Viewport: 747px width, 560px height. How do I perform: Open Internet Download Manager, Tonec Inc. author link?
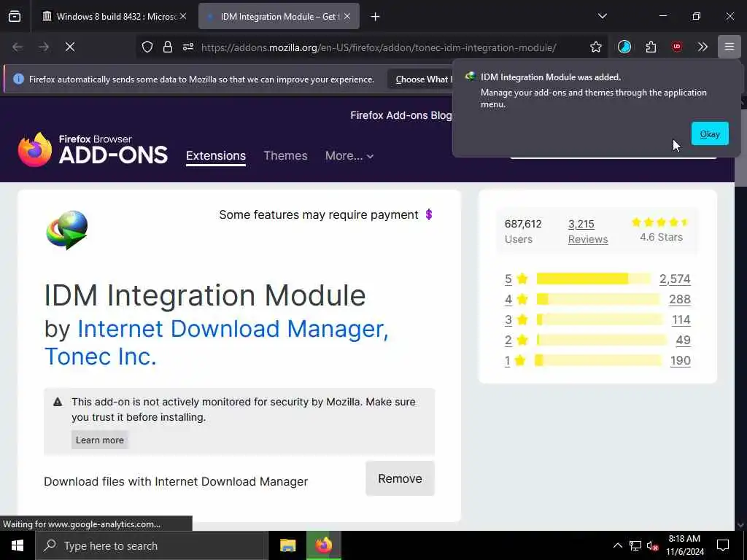[x=216, y=343]
